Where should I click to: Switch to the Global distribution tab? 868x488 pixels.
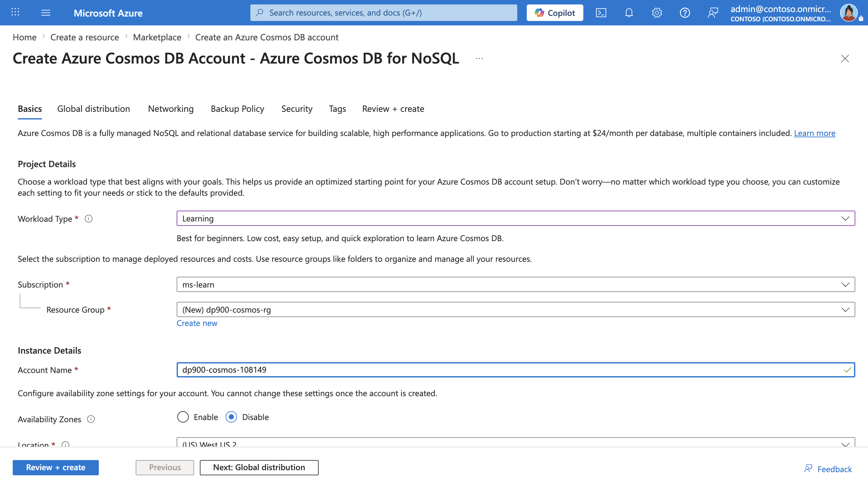93,109
